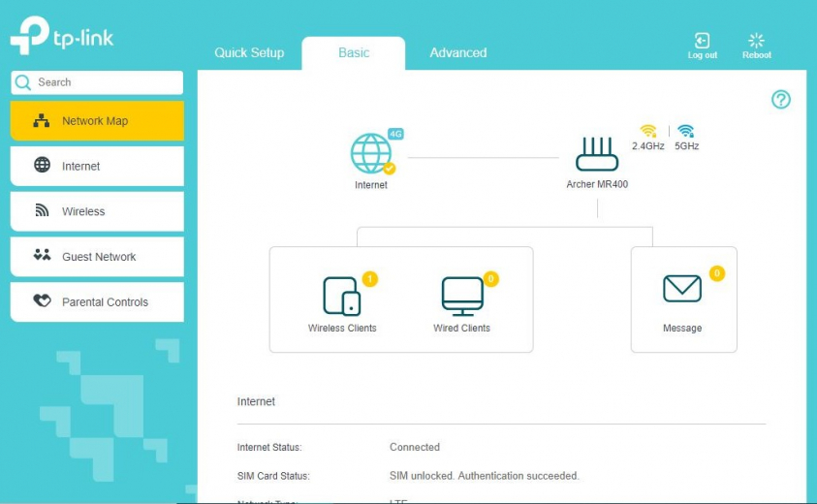Click the 2.4GHz Wi-Fi signal icon

point(647,131)
